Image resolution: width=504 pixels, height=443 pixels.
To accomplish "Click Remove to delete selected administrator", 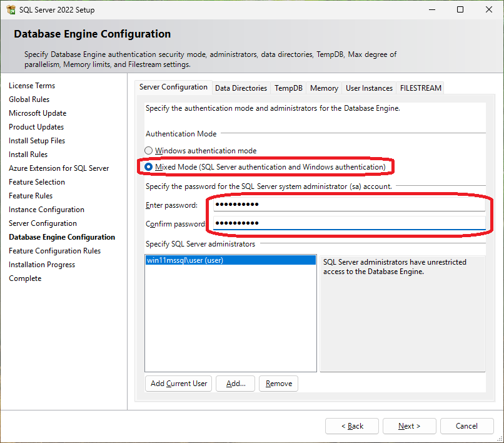I will click(x=278, y=384).
